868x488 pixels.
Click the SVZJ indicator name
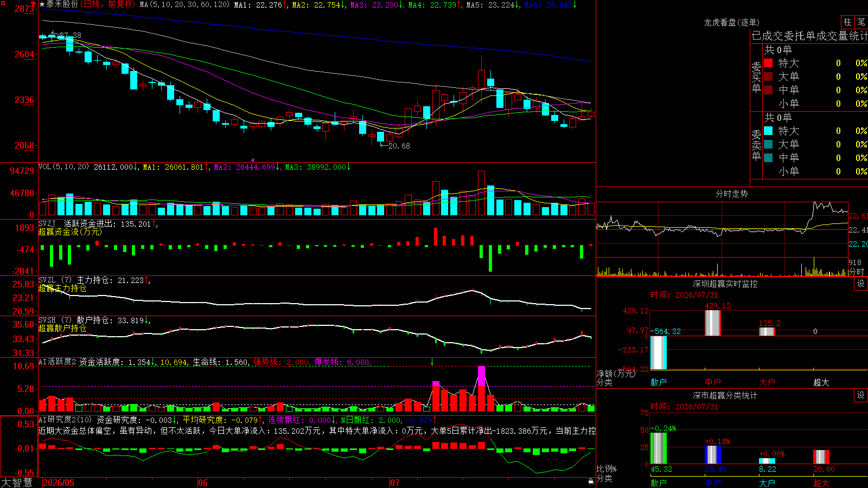(47, 224)
